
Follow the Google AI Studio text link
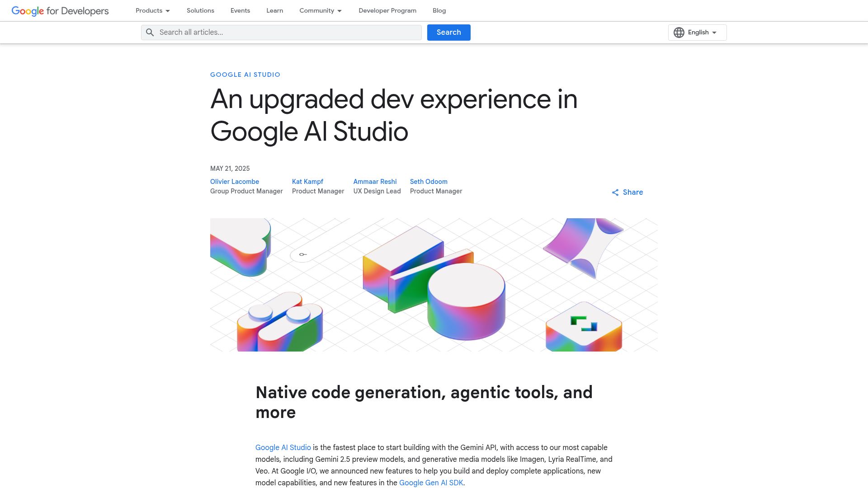(283, 447)
